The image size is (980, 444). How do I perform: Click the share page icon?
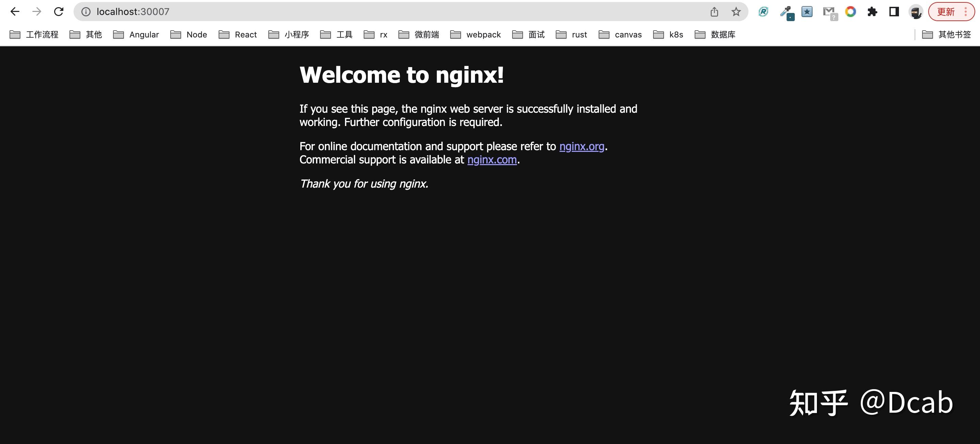pos(714,12)
